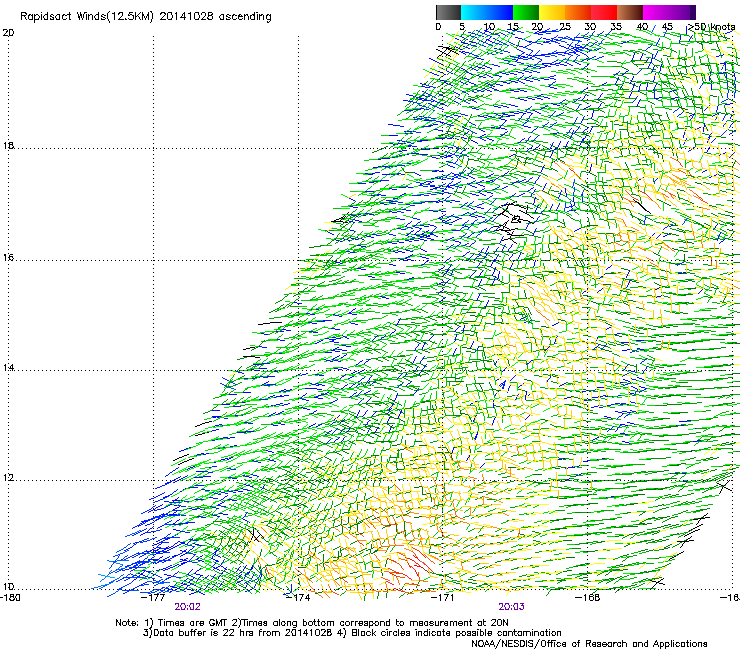
Task: Select the green 15-20 knots legend swatch
Action: click(x=526, y=12)
